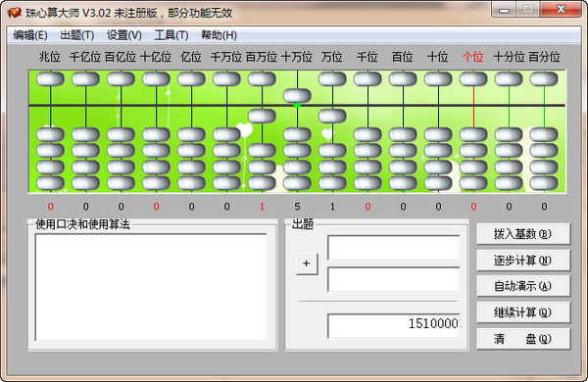Click the application heart icon in title bar
Screen dimensions: 588x382
pos(15,13)
